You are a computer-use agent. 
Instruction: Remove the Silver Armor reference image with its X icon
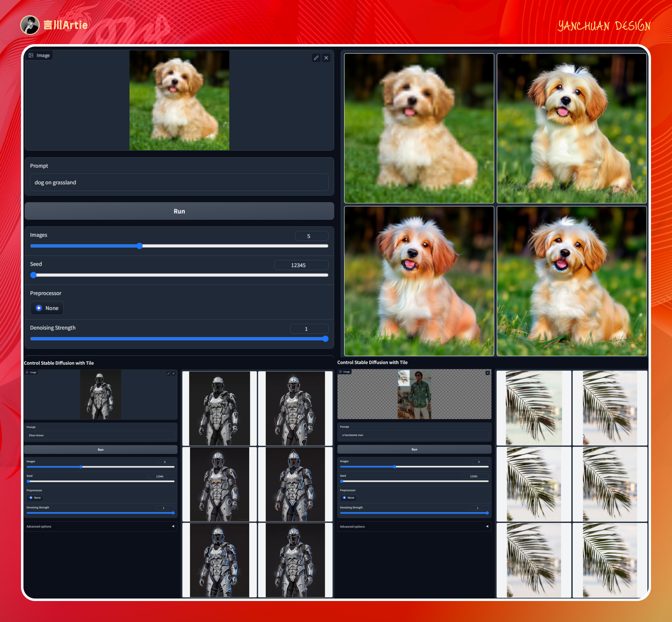[174, 373]
